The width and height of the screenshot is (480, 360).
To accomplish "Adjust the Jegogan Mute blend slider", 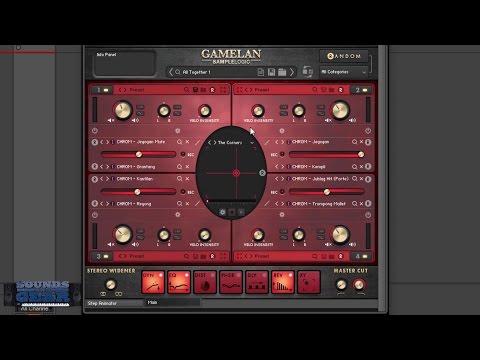I will click(x=138, y=154).
